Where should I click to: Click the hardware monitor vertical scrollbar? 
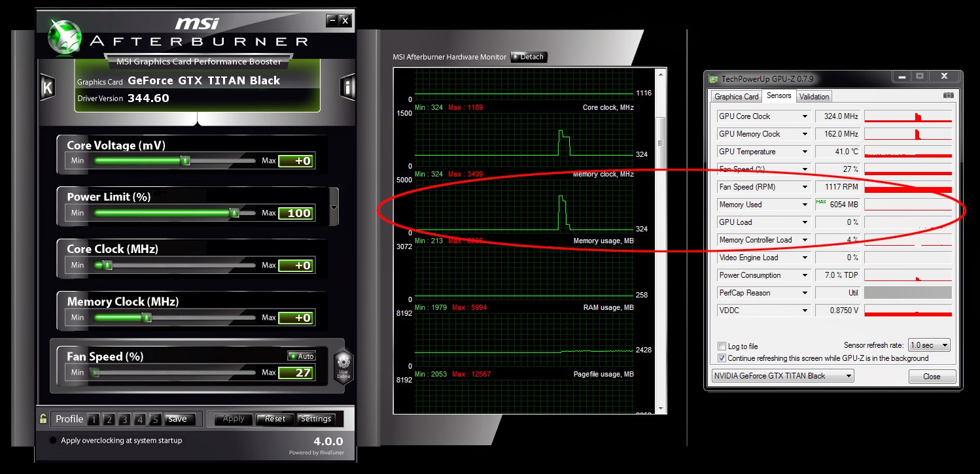[x=661, y=241]
